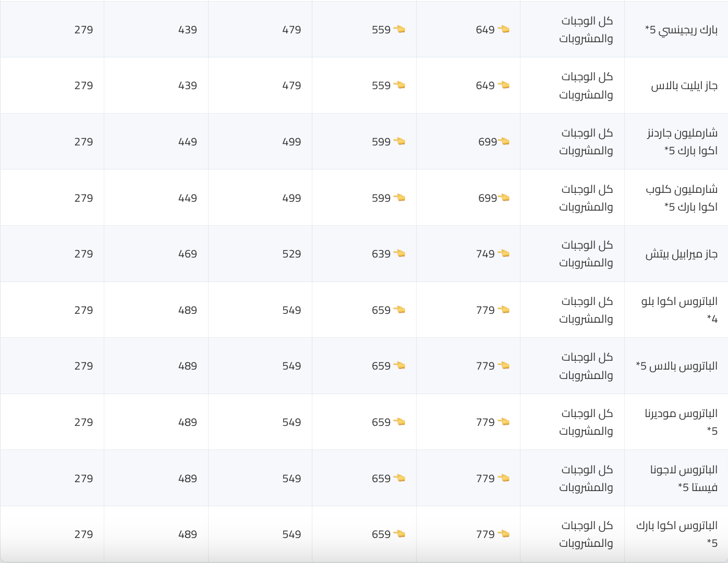Screen dimensions: 728x563
Task: Click hotel name جاز ميرابيل بيتش
Action: point(682,254)
